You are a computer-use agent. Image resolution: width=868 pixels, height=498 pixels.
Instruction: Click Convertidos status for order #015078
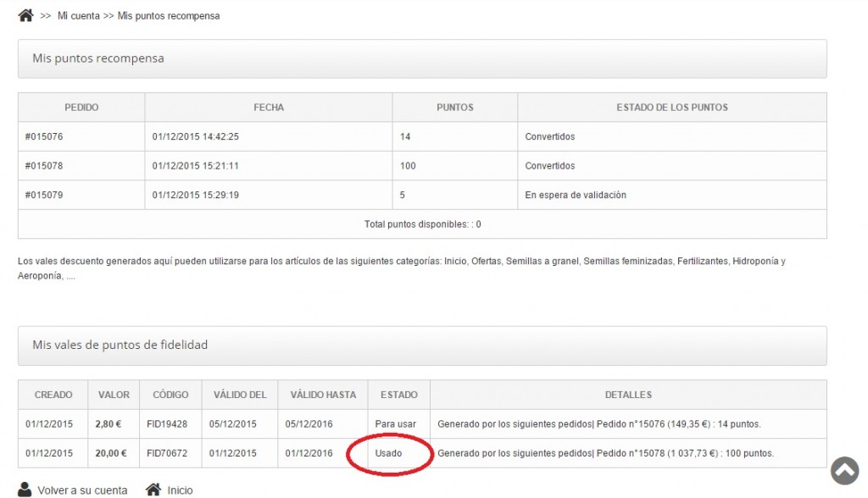point(549,166)
